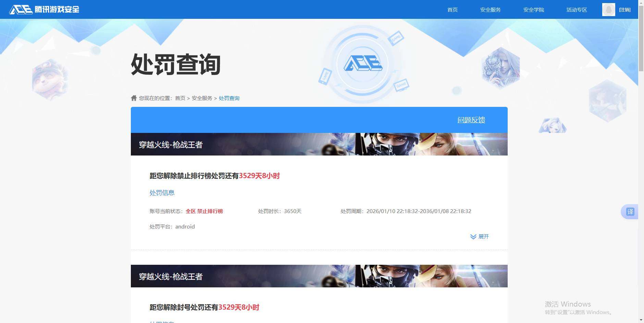Open the 安全学院 nav menu
The width and height of the screenshot is (644, 323).
[x=534, y=10]
